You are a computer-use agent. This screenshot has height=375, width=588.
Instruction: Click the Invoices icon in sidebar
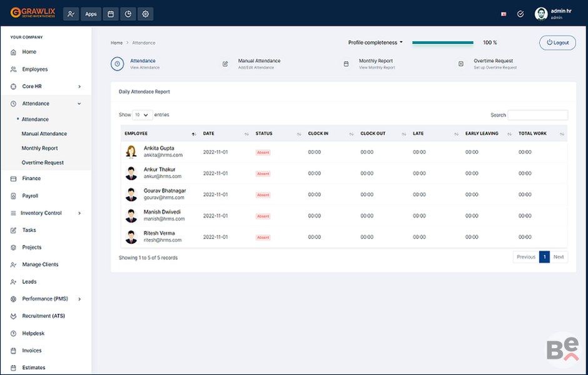coord(14,351)
